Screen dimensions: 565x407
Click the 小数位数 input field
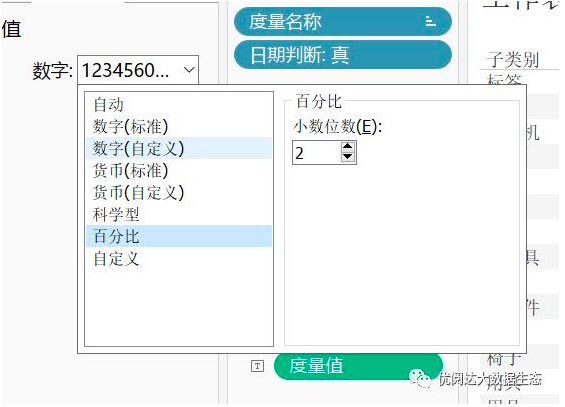[316, 153]
